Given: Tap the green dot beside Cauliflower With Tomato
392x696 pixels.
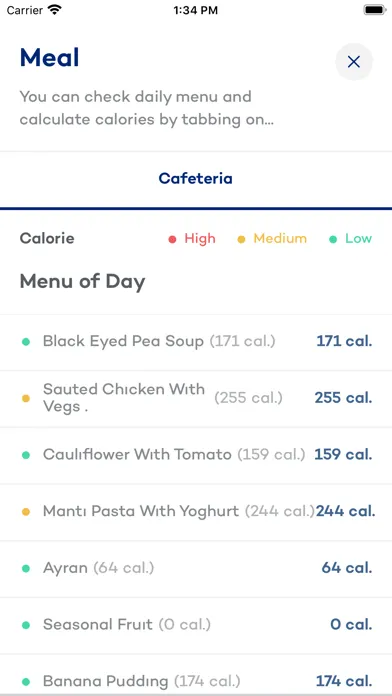Looking at the screenshot, I should [26, 455].
